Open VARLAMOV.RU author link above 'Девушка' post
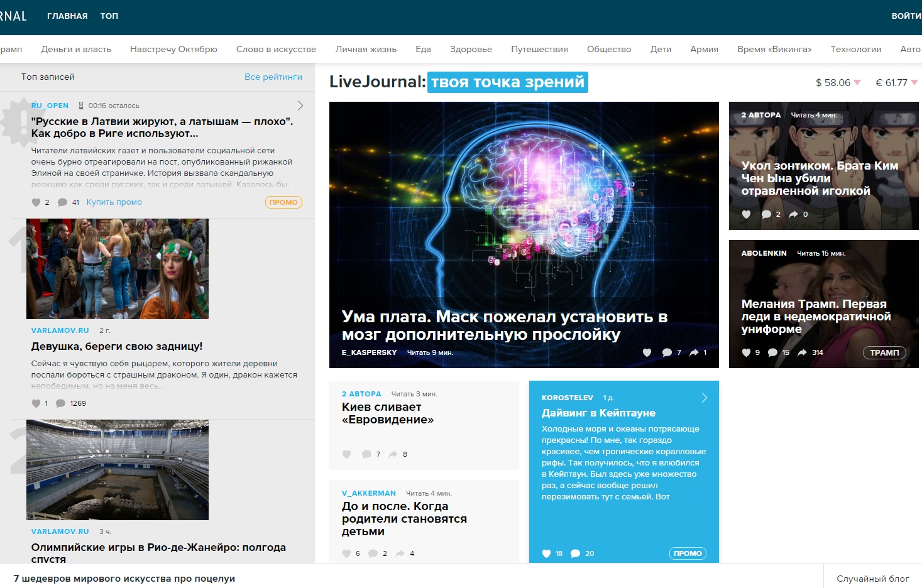Screen dimensions: 922x588 (60, 330)
